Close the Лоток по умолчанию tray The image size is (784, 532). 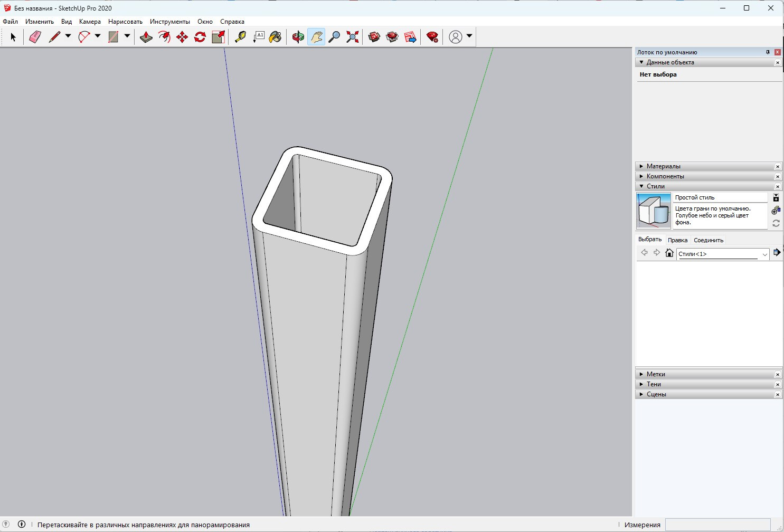click(778, 52)
